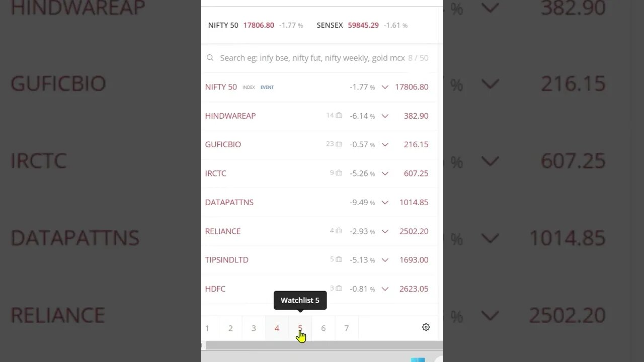Select the DATAPATTNS stock name
644x362 pixels.
[x=229, y=202]
